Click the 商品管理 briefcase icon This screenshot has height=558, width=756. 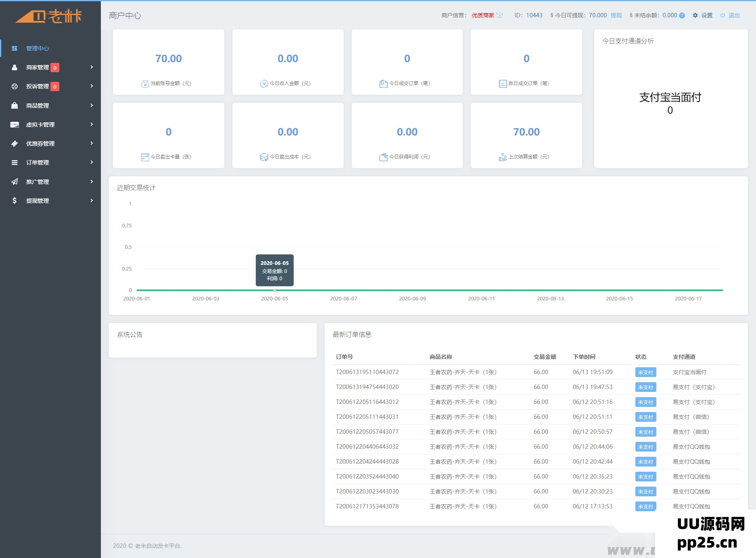point(15,105)
